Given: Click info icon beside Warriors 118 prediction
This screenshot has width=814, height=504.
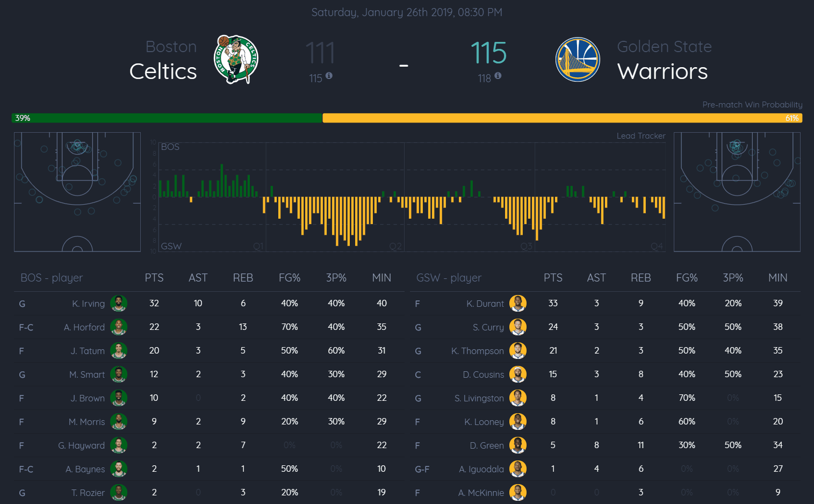Looking at the screenshot, I should click(498, 76).
